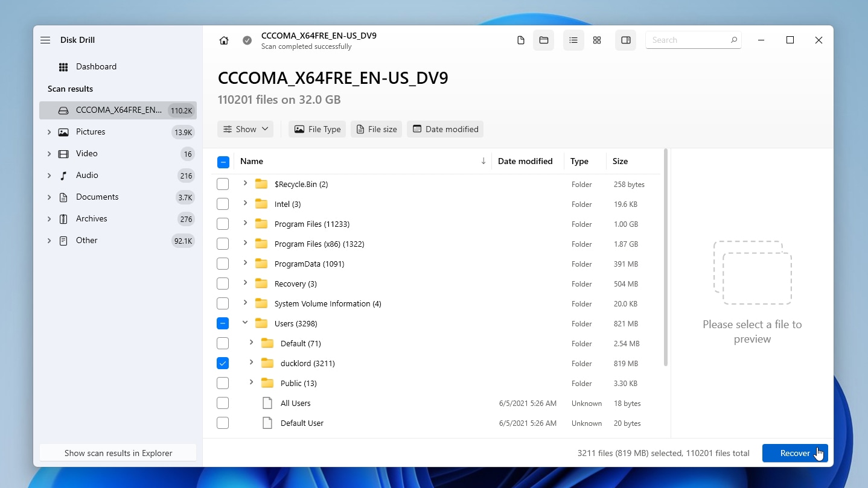Toggle the select-all checkbox in header
868x488 pixels.
click(x=223, y=162)
